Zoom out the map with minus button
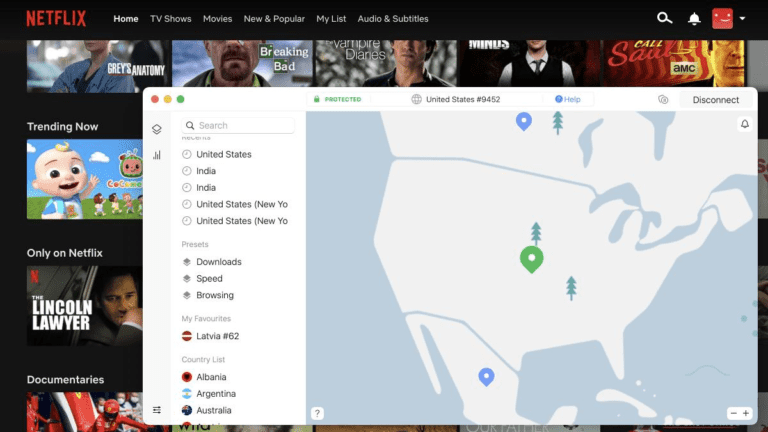 pyautogui.click(x=733, y=413)
